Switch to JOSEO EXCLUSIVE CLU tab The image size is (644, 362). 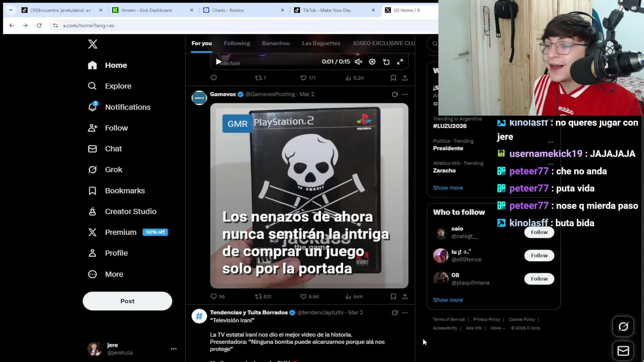(x=383, y=43)
